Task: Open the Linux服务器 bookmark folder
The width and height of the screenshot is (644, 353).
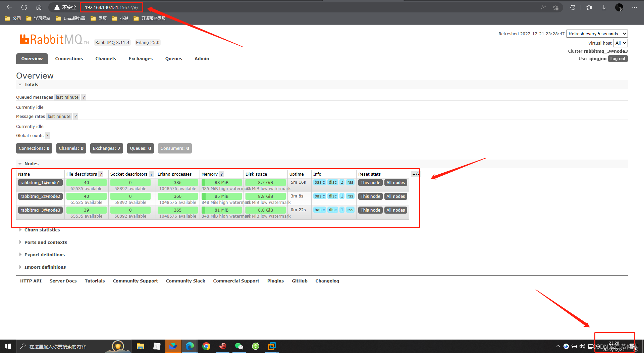Action: click(x=70, y=18)
